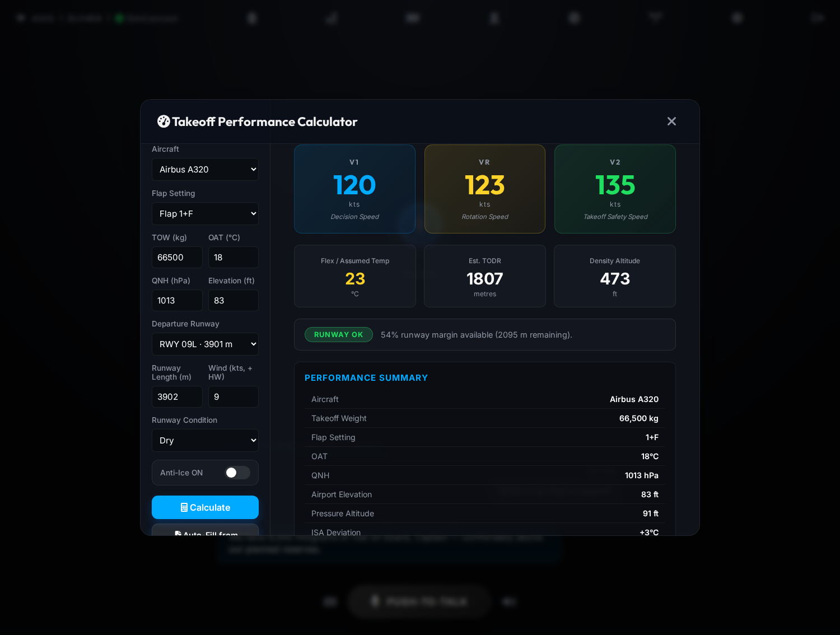840x635 pixels.
Task: Open the Departure Runway selector RWY 09L
Action: (x=205, y=344)
